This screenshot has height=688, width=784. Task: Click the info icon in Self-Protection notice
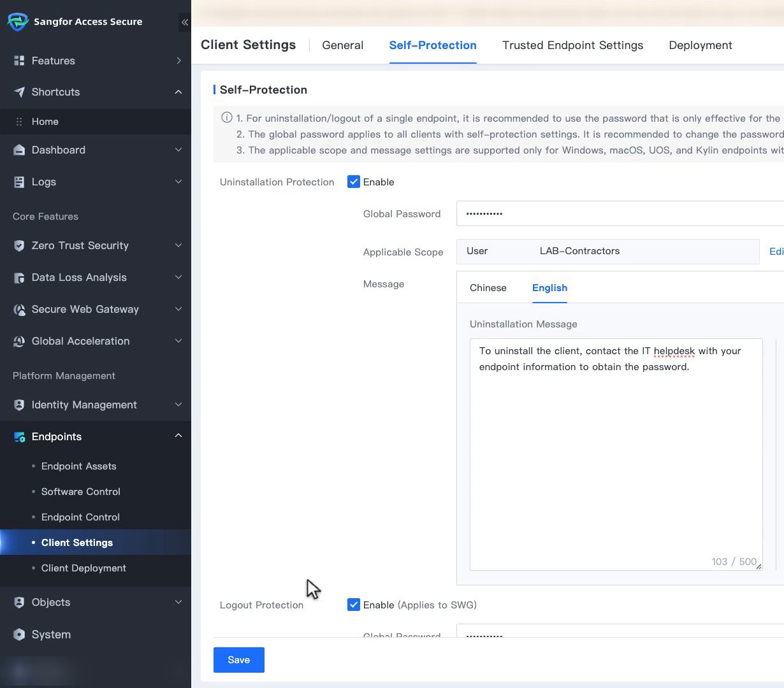(226, 117)
